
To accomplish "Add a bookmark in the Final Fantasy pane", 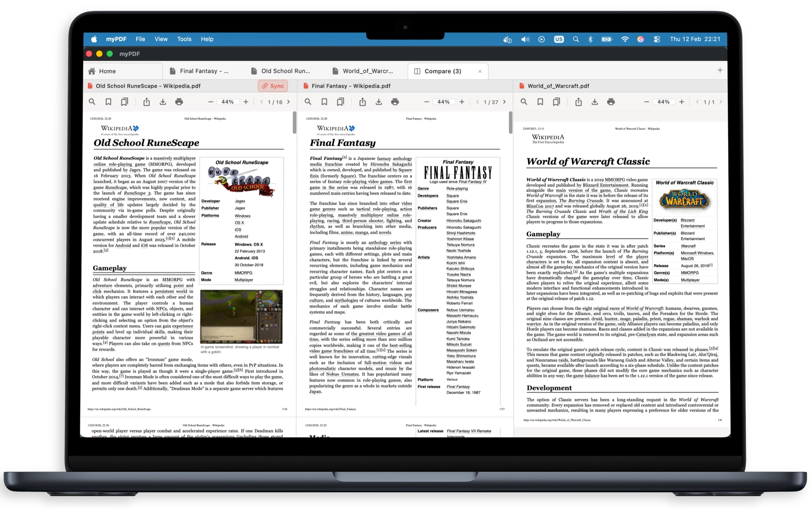I will click(325, 102).
